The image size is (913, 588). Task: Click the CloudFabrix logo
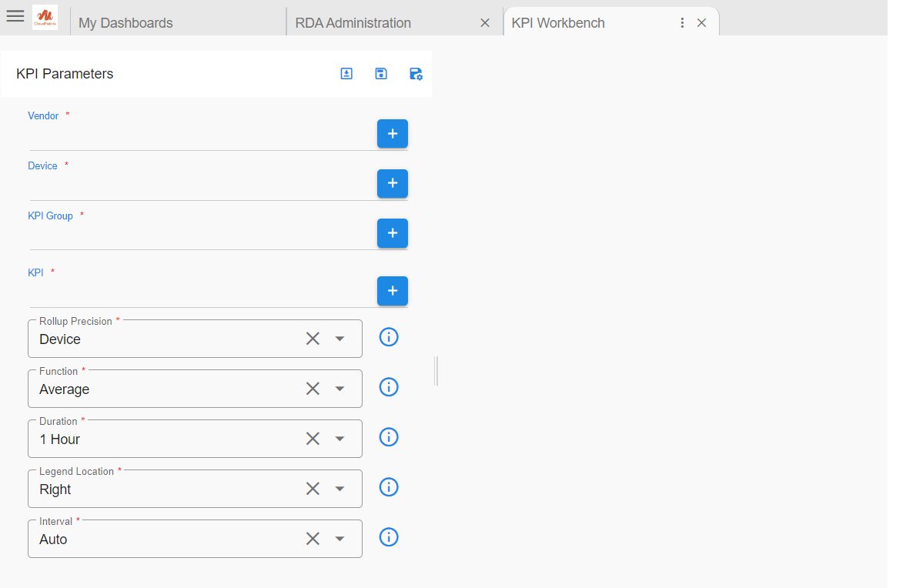(45, 17)
